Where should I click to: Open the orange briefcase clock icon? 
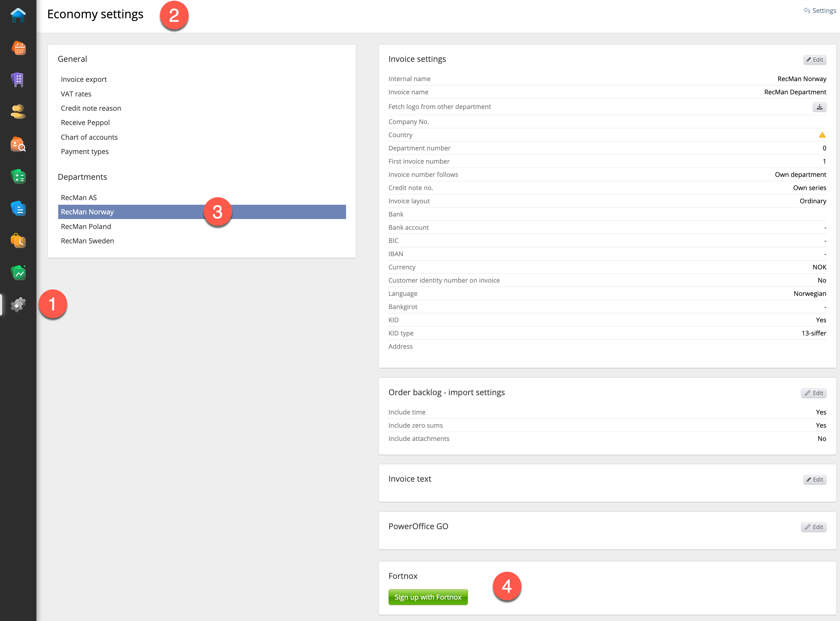point(18,240)
